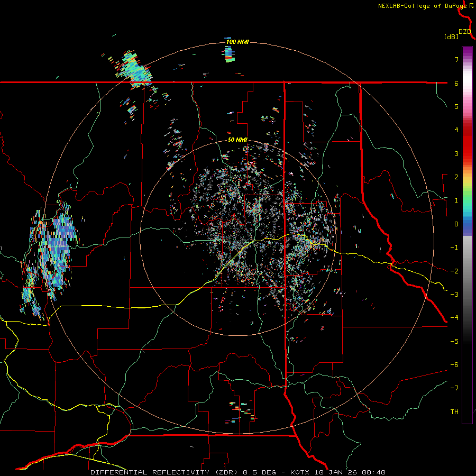This screenshot has height=476, width=476.
Task: Pick the purple band atop the color bar
Action: pos(467,52)
